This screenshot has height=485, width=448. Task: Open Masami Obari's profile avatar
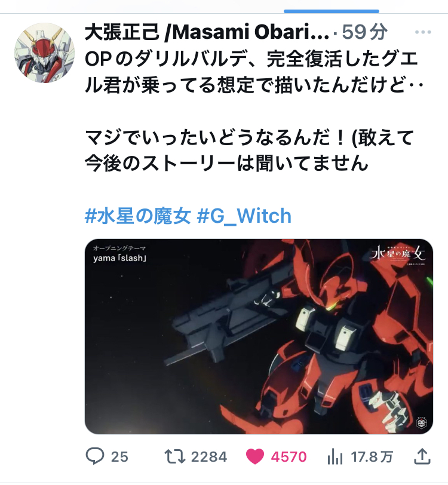[x=45, y=53]
